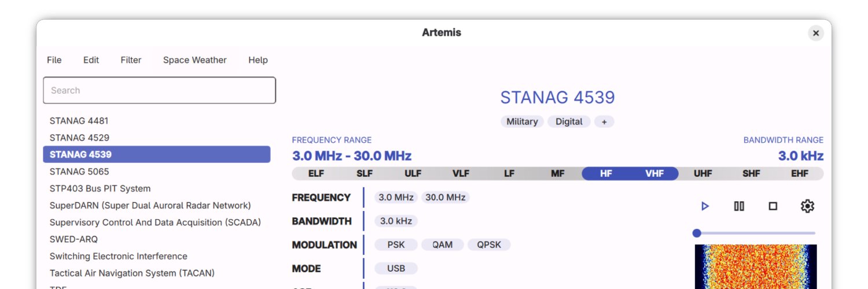Click the ELF band segment
The width and height of the screenshot is (868, 289).
(316, 173)
